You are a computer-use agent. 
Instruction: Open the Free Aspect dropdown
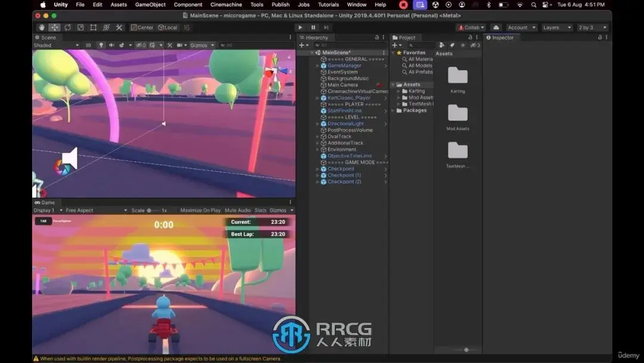point(97,210)
